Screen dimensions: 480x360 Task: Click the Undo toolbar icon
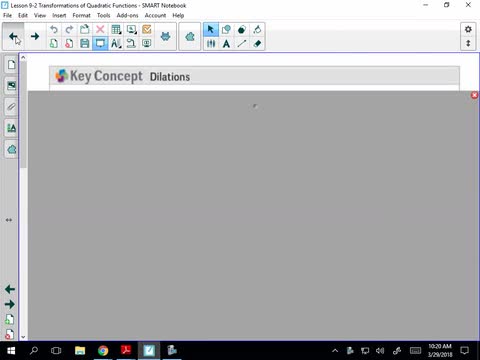54,29
